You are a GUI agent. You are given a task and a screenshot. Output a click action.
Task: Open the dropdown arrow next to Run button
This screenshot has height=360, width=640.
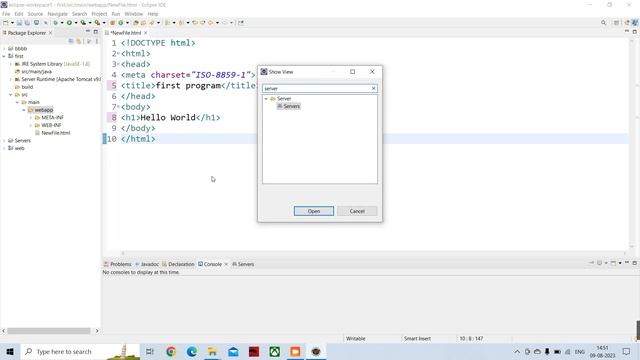click(x=76, y=23)
